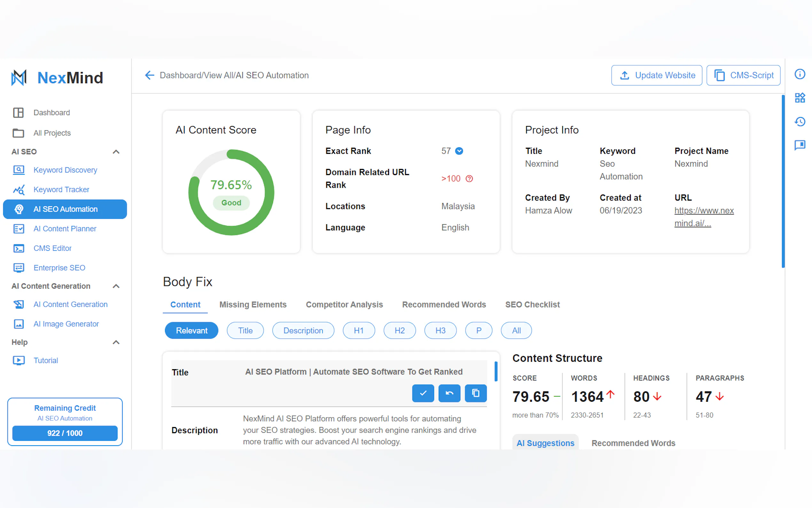Select the H2 filter pill
The width and height of the screenshot is (812, 508).
point(400,330)
